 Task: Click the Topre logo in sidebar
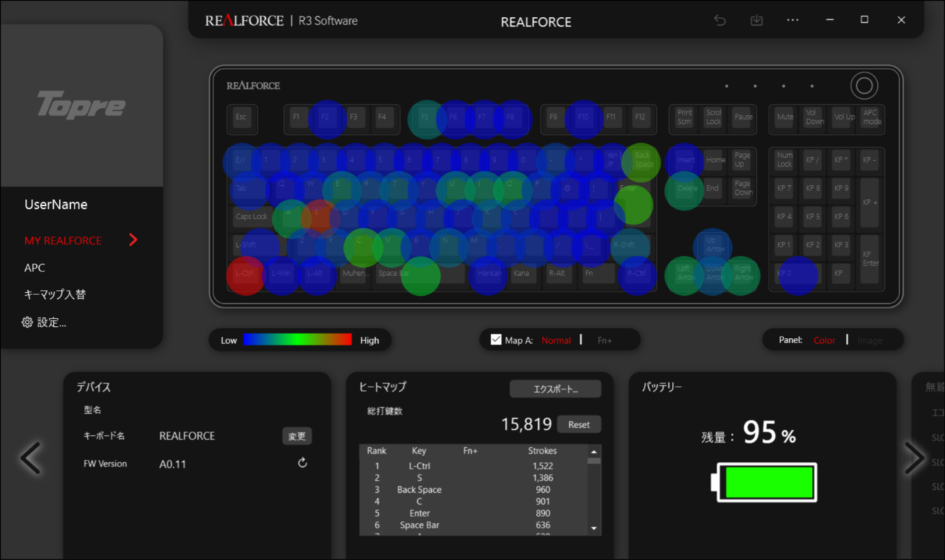click(81, 105)
